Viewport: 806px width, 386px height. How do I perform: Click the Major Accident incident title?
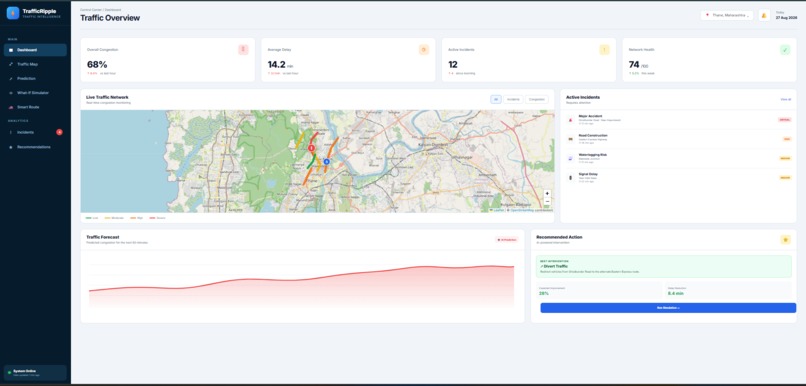(x=590, y=116)
